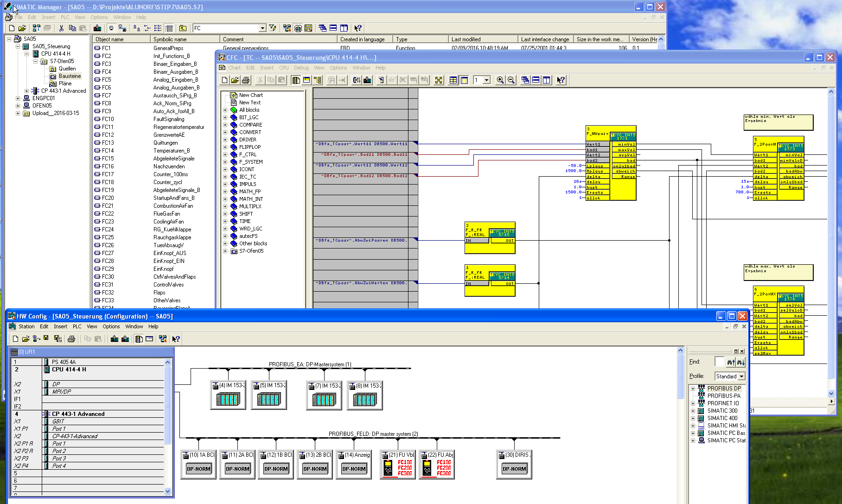Click Find input field in hardware catalog
The width and height of the screenshot is (842, 504).
click(719, 362)
